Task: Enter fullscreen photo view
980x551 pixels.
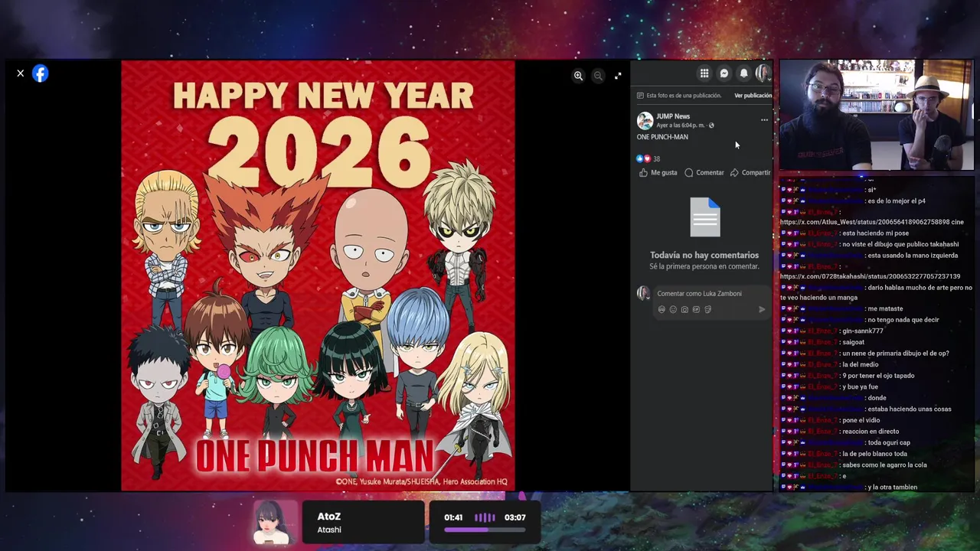Action: [618, 76]
